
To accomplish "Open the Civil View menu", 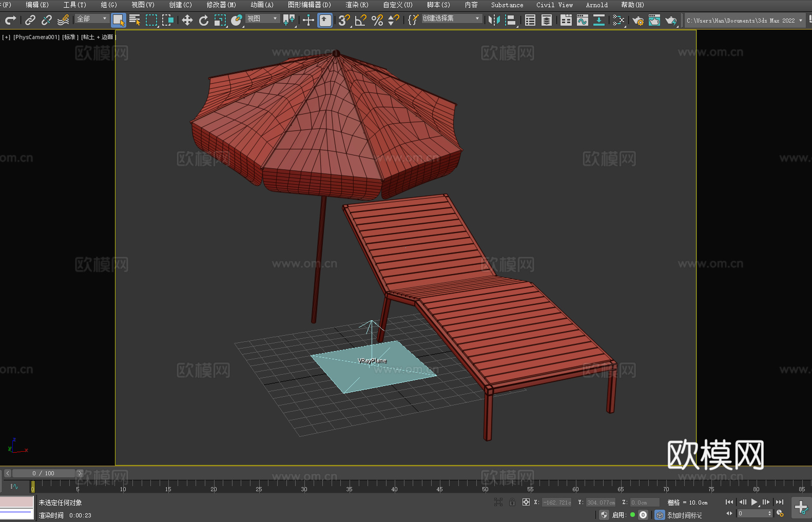I will [x=554, y=5].
